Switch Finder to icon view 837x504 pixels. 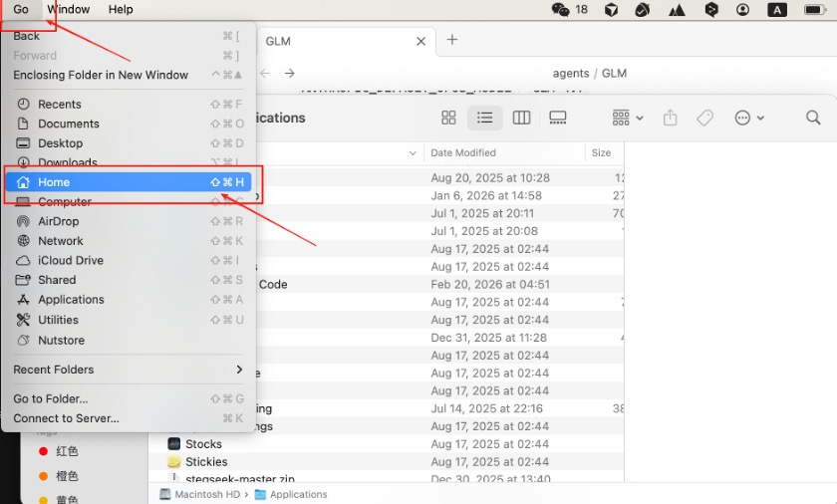click(448, 118)
